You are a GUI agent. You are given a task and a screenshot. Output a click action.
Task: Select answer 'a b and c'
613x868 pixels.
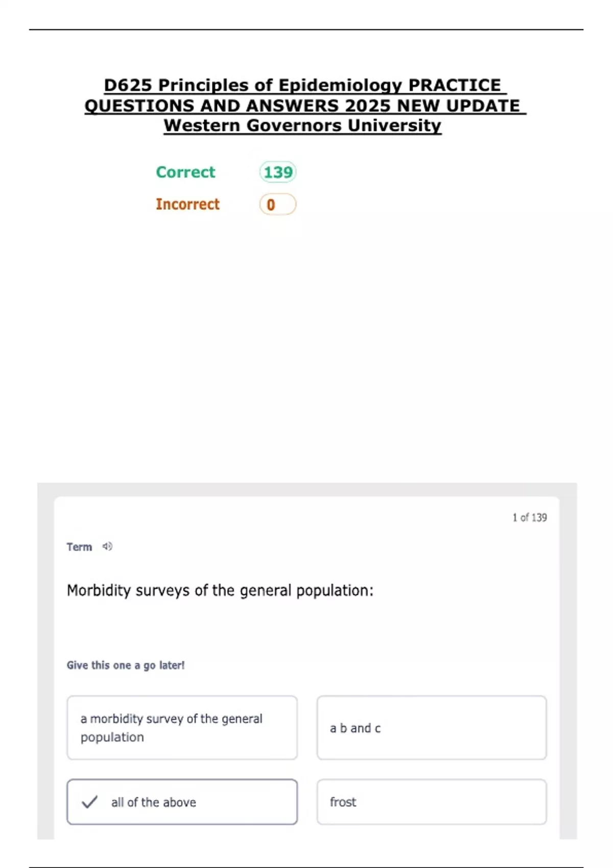coord(431,728)
